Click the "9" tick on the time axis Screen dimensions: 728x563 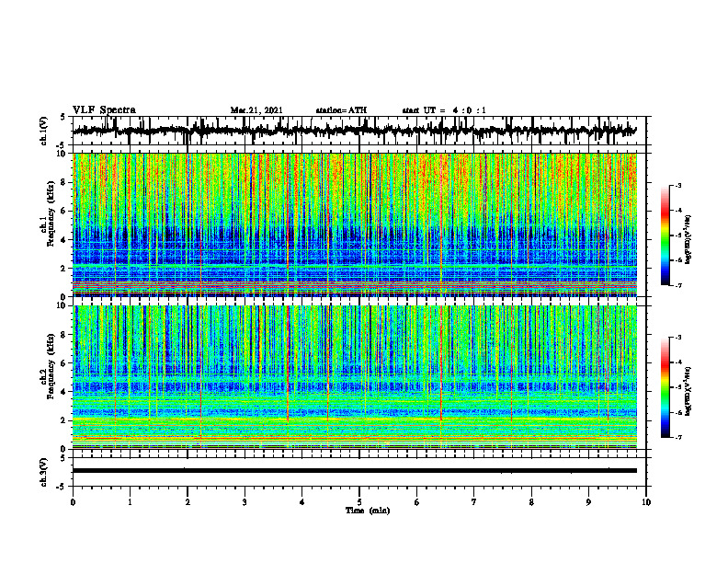point(588,502)
